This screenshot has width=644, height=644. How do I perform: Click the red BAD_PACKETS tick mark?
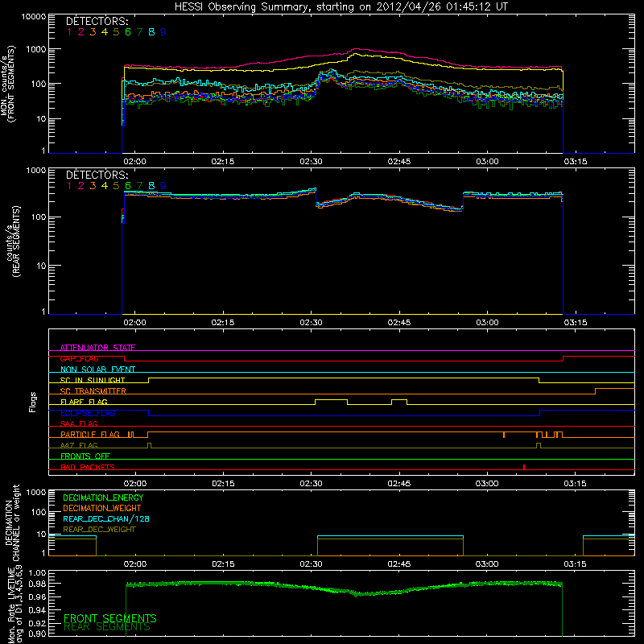click(524, 467)
